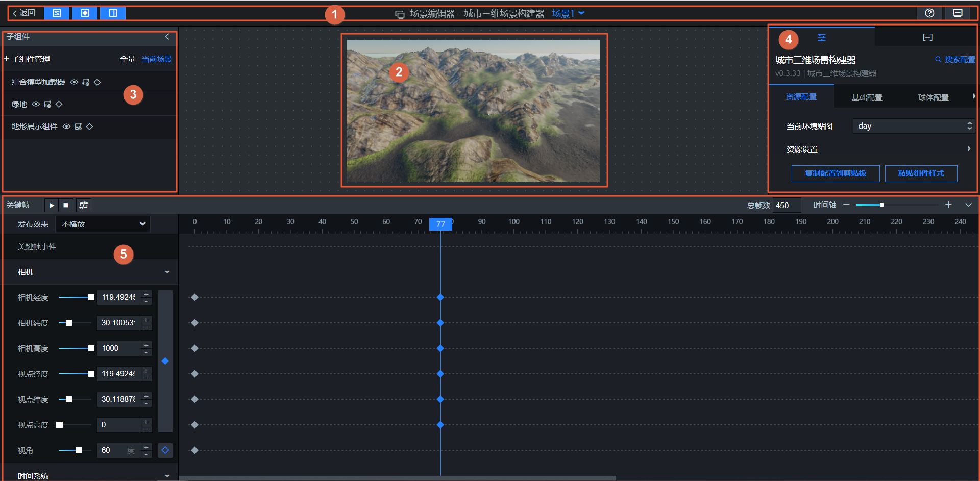This screenshot has height=481, width=980.
Task: Click the 粘贴组件样式 button
Action: pos(921,173)
